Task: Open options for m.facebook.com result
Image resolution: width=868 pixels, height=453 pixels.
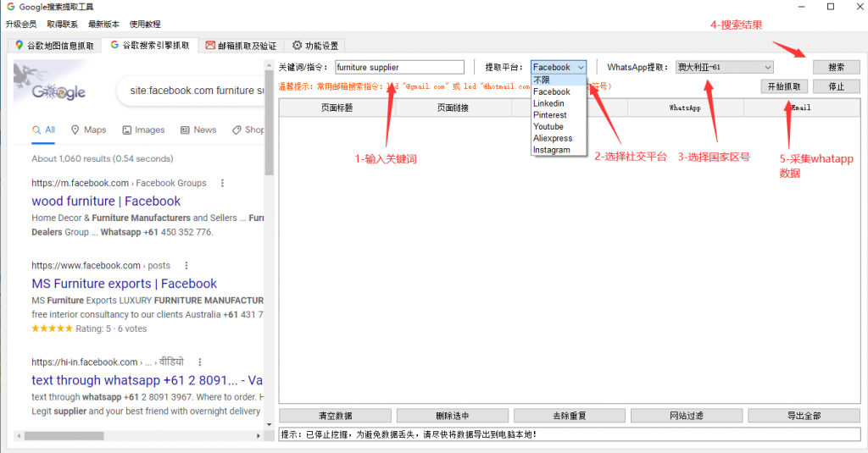Action: tap(223, 183)
